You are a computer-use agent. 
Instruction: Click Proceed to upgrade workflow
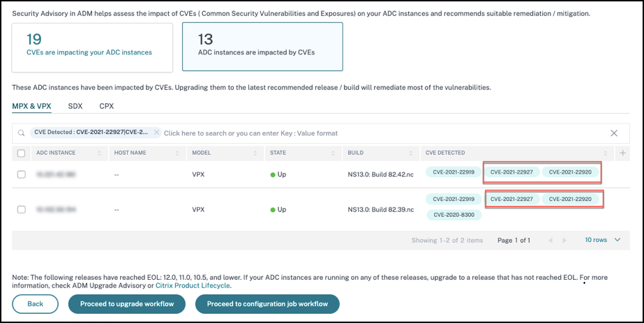coord(127,303)
